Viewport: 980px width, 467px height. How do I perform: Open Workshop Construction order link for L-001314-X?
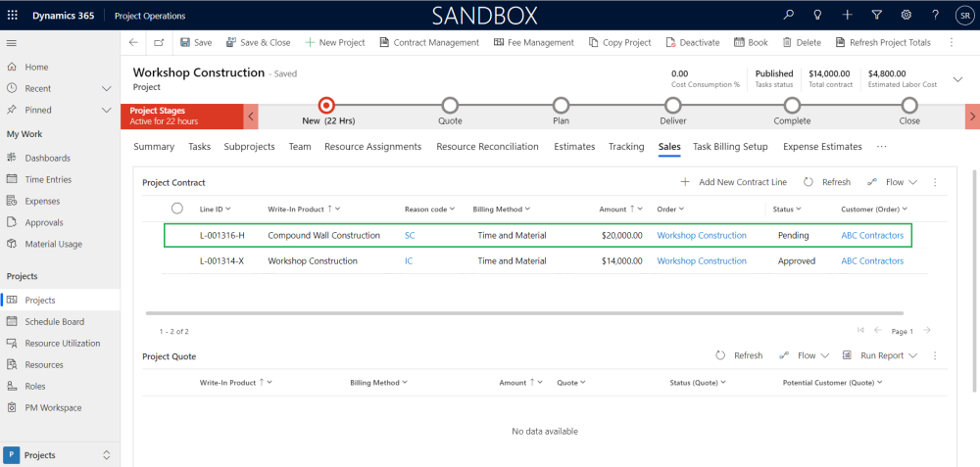click(x=702, y=261)
